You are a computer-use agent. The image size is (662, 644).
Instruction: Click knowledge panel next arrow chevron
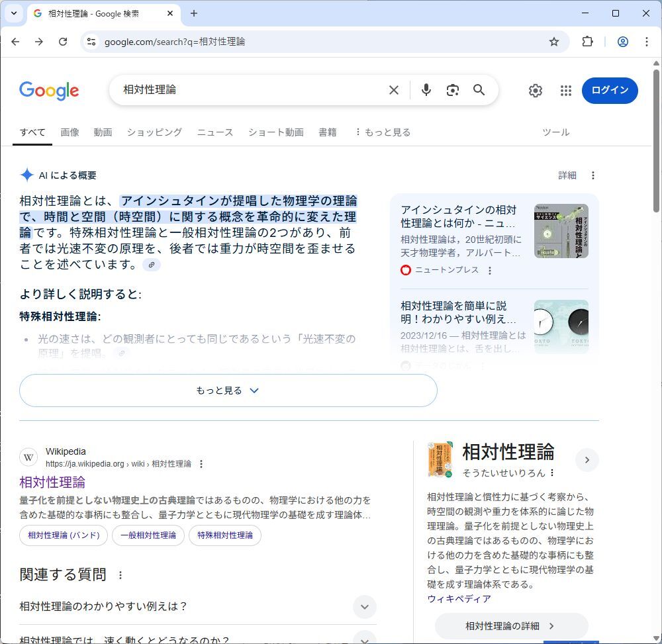587,460
